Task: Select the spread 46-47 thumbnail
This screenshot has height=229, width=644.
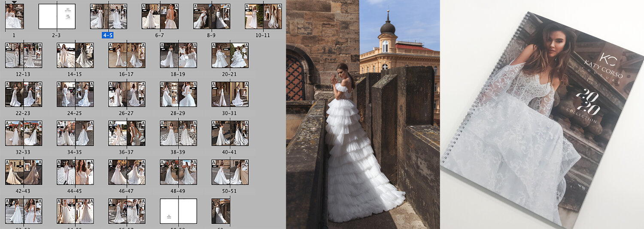Action: [x=127, y=172]
